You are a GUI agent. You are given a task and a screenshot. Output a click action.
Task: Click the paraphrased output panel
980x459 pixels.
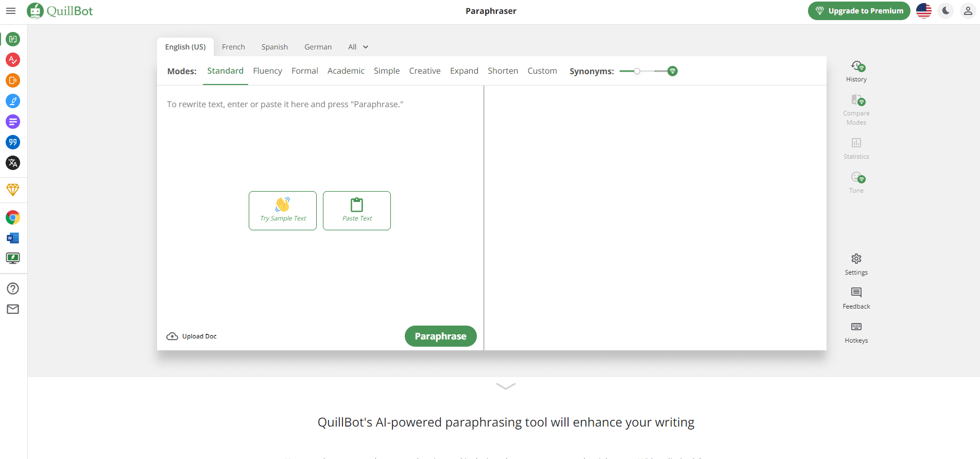click(656, 218)
